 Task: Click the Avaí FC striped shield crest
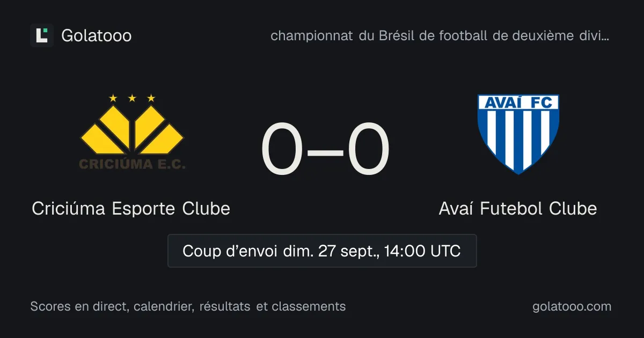[x=518, y=134]
